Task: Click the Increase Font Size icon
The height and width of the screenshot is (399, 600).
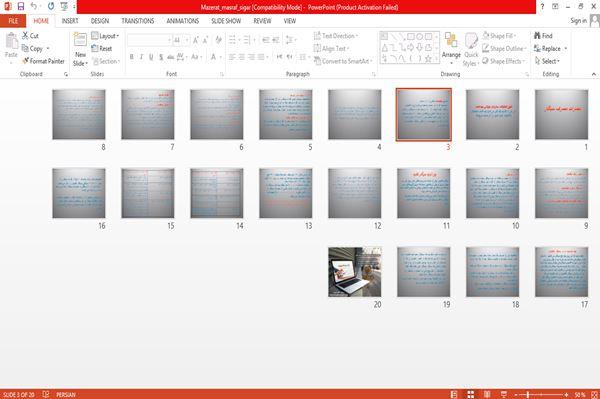Action: coord(196,39)
